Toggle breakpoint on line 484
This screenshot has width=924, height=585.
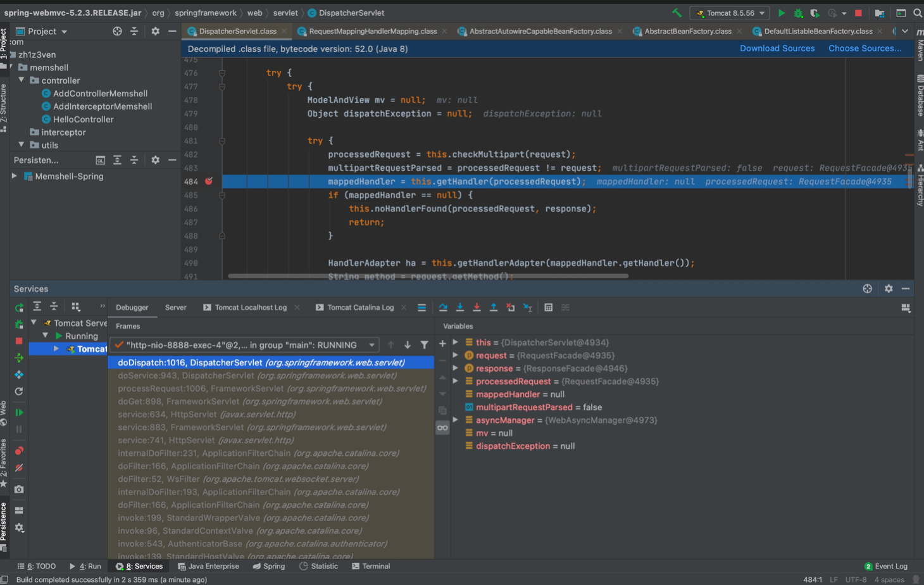(208, 182)
